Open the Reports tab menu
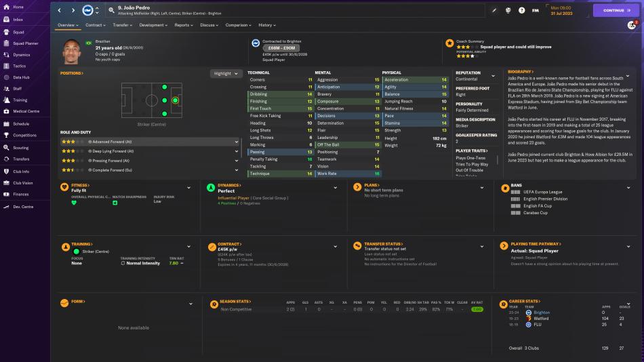 (x=184, y=25)
